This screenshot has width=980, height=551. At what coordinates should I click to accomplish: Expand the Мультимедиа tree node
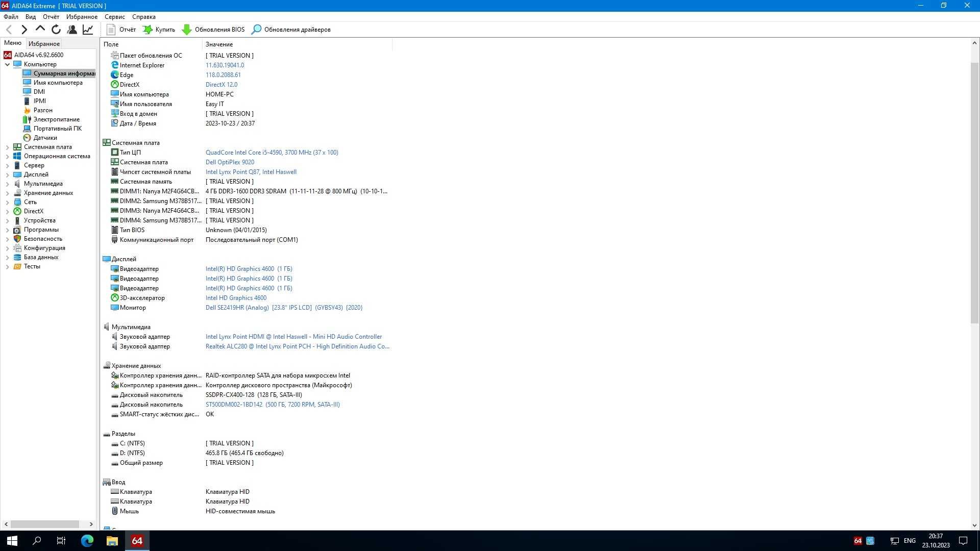[7, 184]
